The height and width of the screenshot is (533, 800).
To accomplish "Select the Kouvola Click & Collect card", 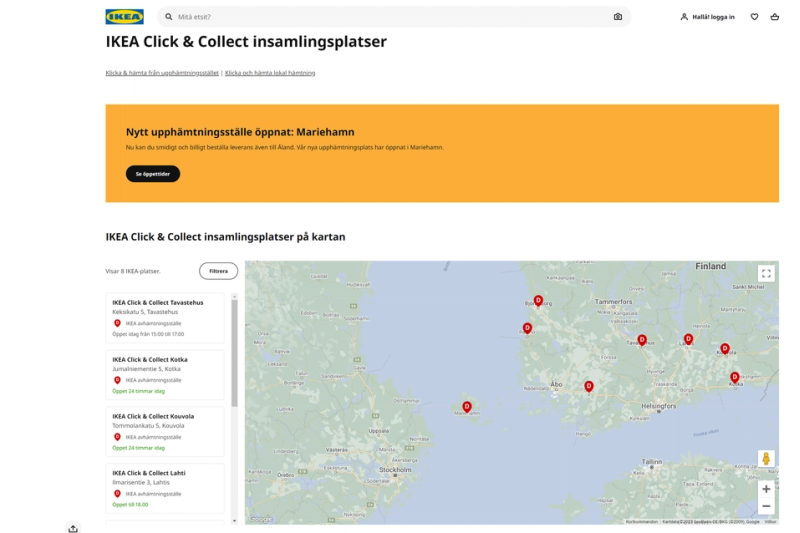I will tap(165, 432).
